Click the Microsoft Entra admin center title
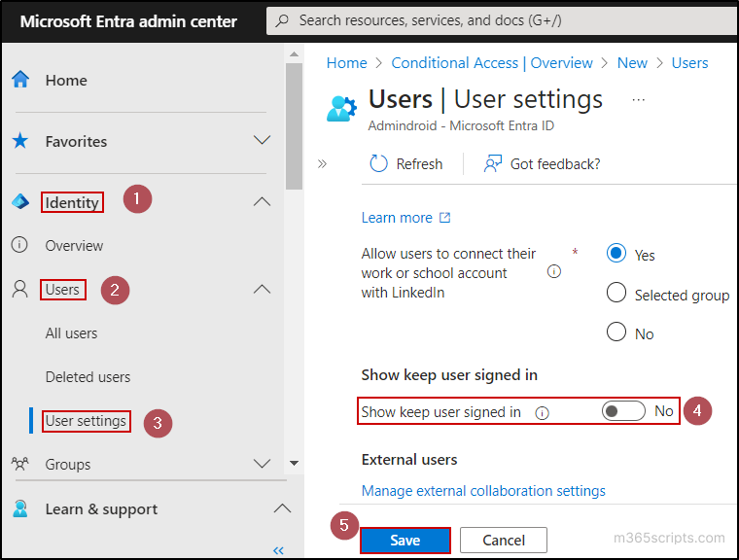The height and width of the screenshot is (560, 739). click(x=128, y=21)
